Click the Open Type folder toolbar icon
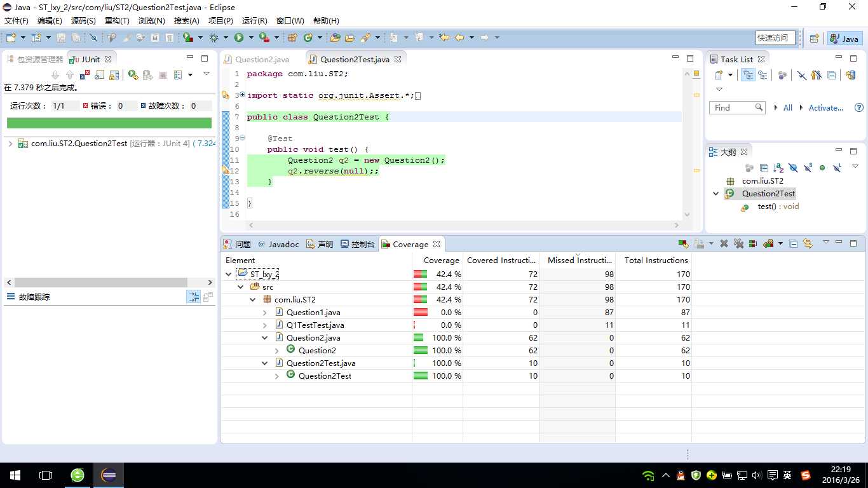868x488 pixels. 336,37
